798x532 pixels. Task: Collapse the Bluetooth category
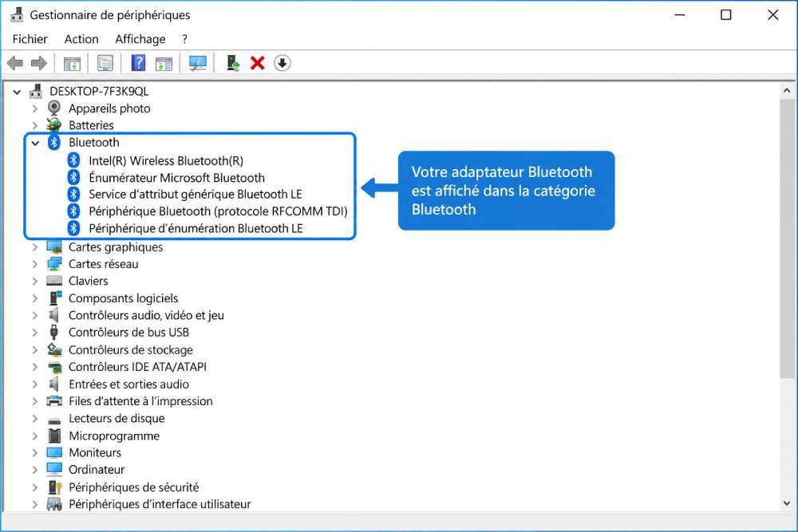click(35, 143)
